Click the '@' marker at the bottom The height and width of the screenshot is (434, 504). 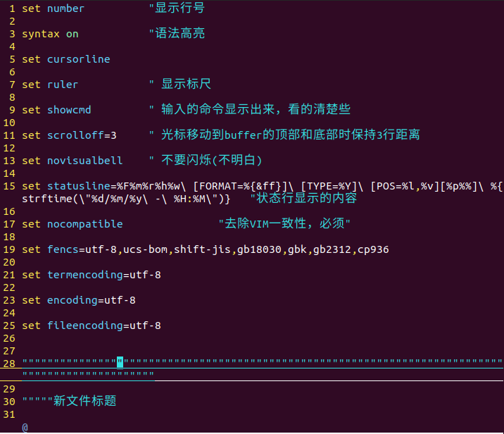(x=25, y=427)
